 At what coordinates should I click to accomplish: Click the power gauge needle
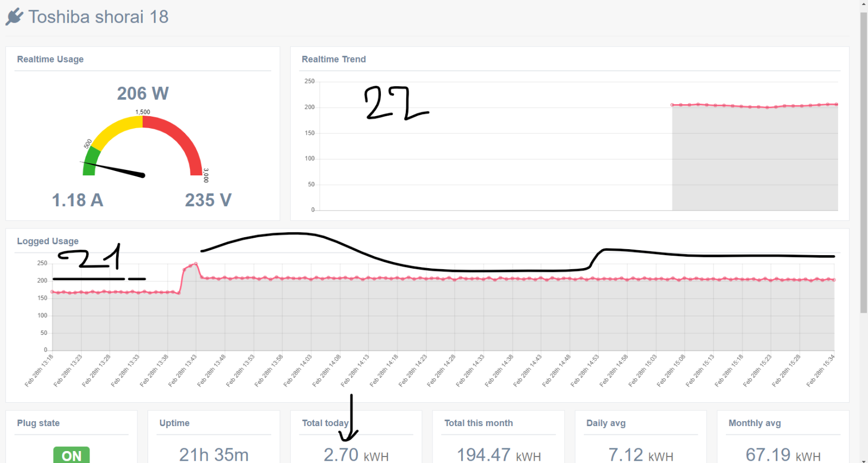(113, 169)
